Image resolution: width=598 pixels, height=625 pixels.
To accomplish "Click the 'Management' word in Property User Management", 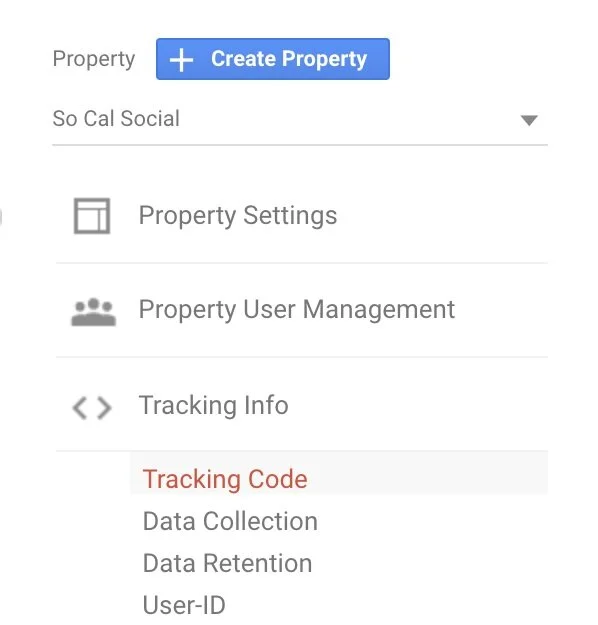I will (x=379, y=309).
